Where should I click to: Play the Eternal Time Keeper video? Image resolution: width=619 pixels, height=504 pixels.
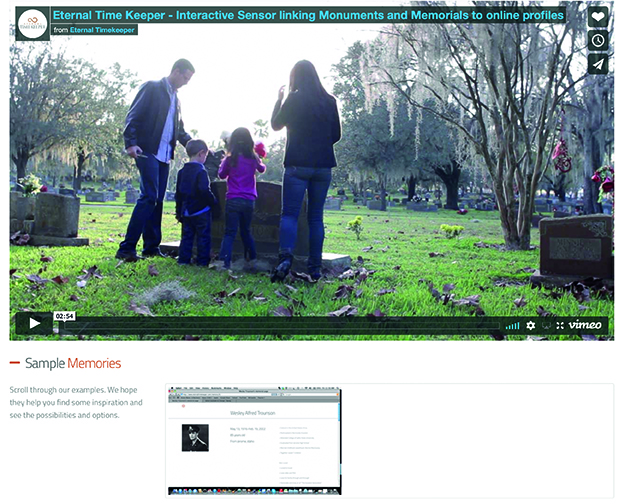tap(34, 323)
